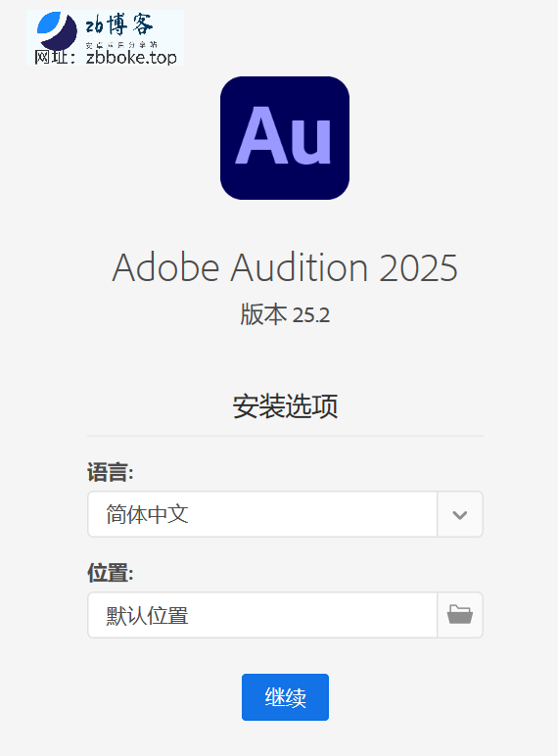The image size is (558, 756).
Task: Click the small subtitle under zb博客
Action: [121, 44]
